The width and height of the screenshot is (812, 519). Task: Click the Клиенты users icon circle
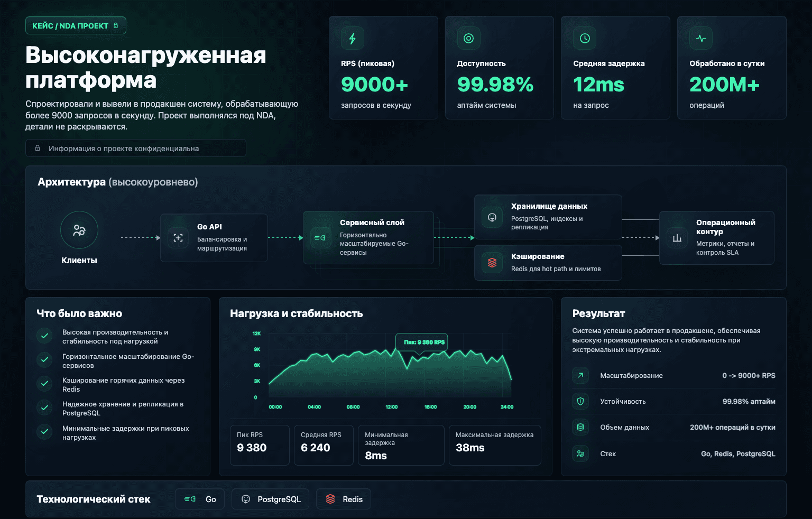click(x=79, y=230)
